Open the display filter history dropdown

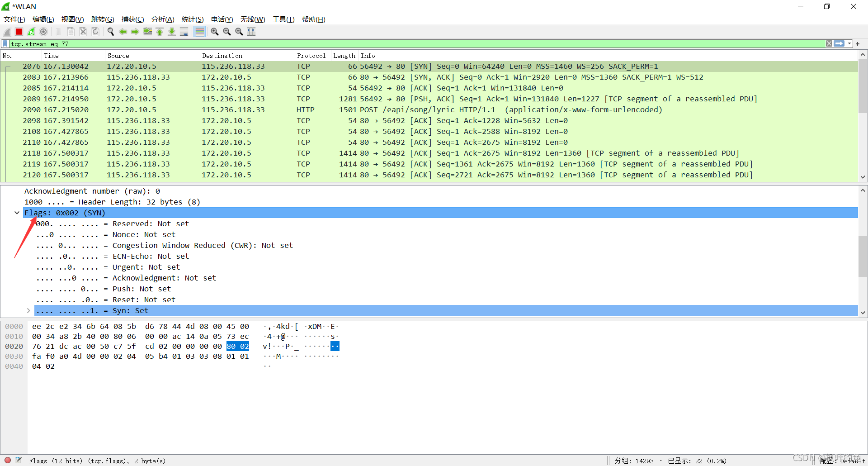point(849,44)
